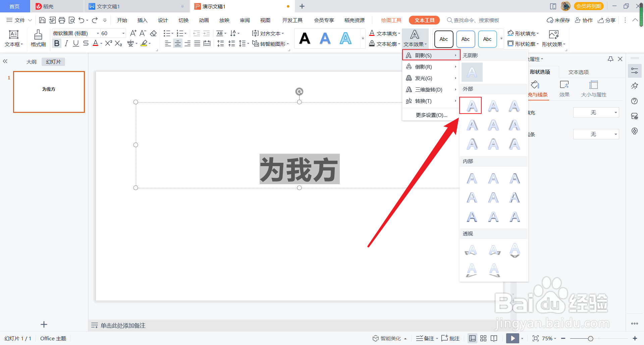Click the align text left icon
This screenshot has height=345, width=644.
click(x=168, y=43)
